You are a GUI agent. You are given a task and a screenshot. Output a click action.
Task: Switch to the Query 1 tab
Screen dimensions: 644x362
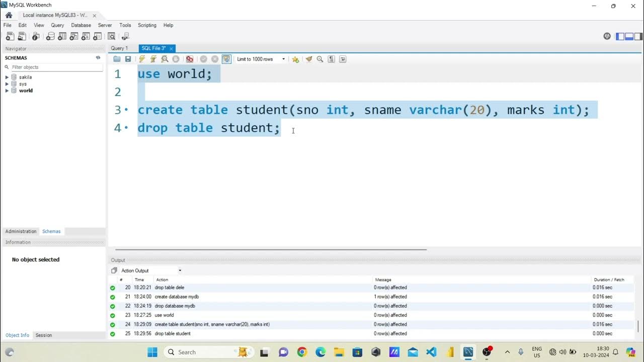coord(120,48)
